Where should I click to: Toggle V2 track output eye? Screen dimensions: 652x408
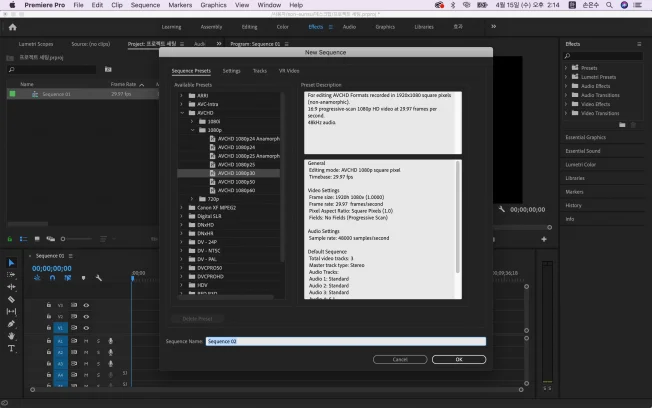86,317
